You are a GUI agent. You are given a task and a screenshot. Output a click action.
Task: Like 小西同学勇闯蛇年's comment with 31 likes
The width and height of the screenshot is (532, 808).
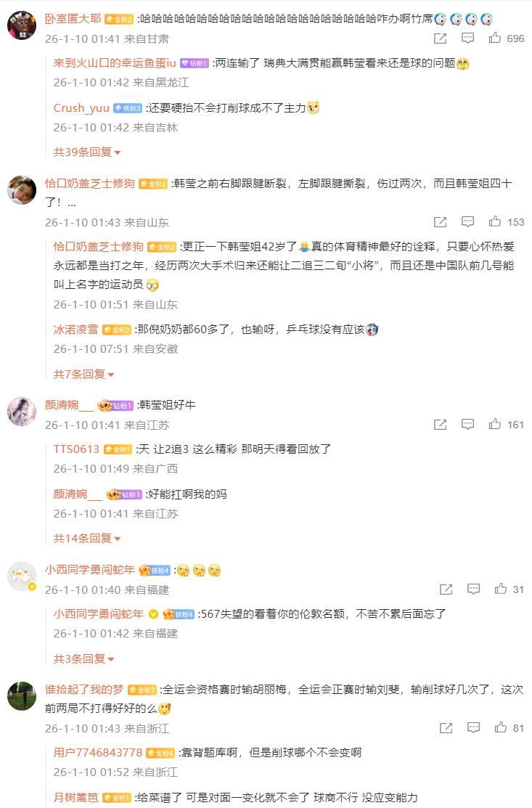pos(501,589)
